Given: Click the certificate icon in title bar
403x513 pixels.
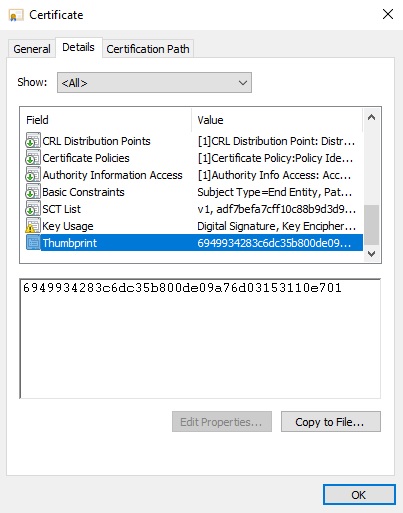Looking at the screenshot, I should point(16,15).
